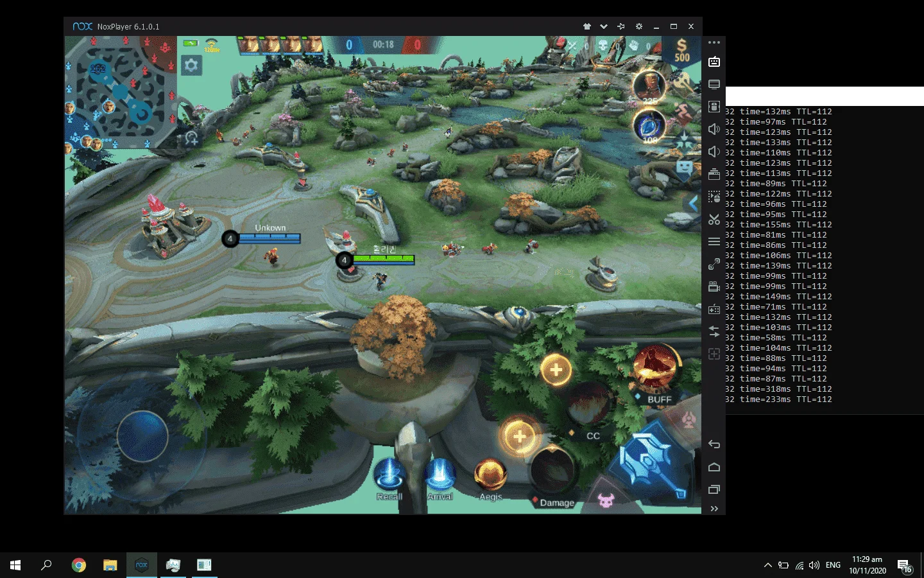Viewport: 924px width, 578px height.
Task: Open Windows Start menu
Action: 15,565
